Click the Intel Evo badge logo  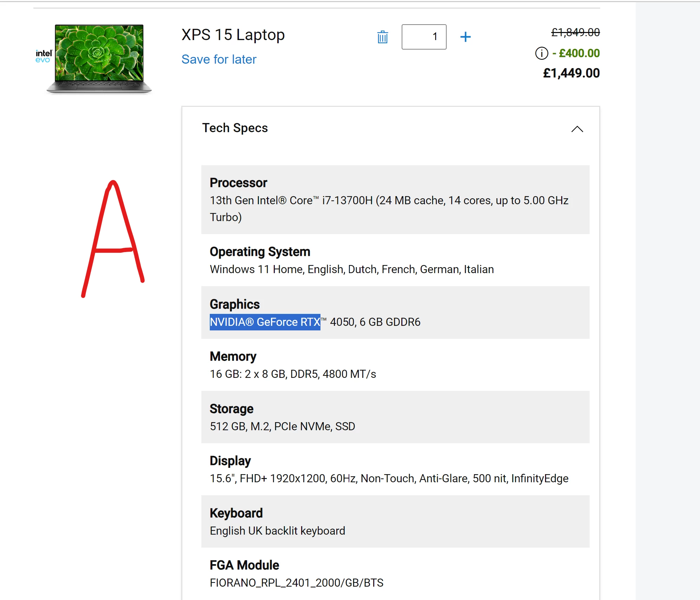pyautogui.click(x=44, y=56)
